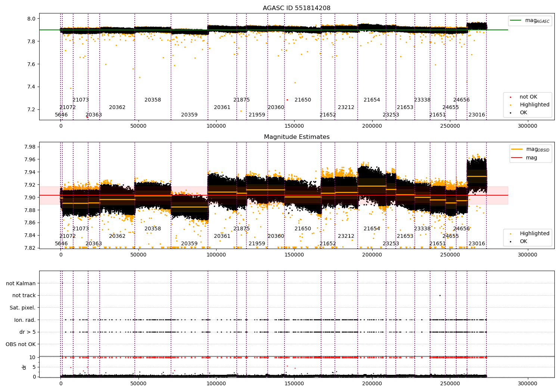The height and width of the screenshot is (392, 560).
Task: Click obsid 21875 label in top plot
Action: point(242,100)
